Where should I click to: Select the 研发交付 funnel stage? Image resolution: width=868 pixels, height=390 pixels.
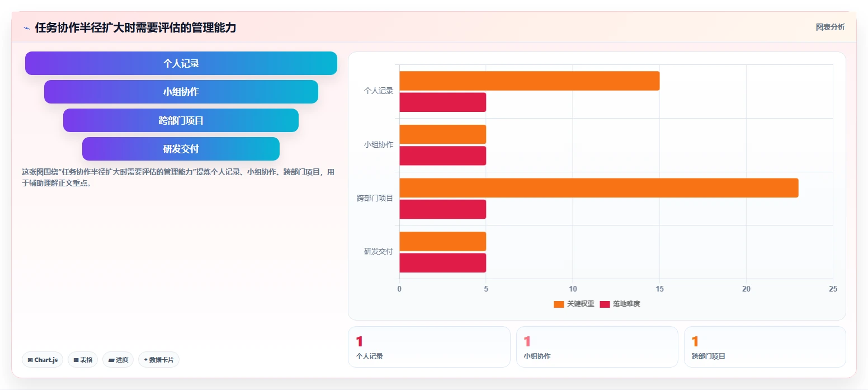(181, 149)
